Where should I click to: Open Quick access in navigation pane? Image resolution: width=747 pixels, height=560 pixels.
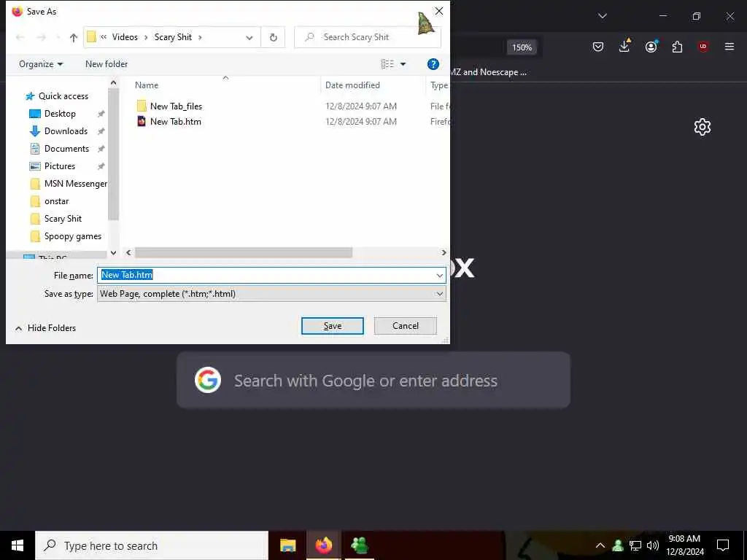[63, 96]
